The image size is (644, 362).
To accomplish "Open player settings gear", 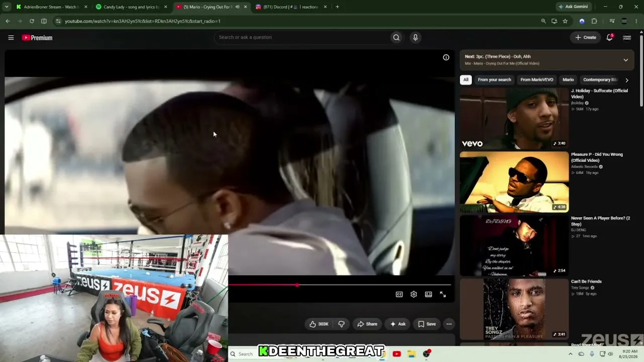I will coord(414,294).
